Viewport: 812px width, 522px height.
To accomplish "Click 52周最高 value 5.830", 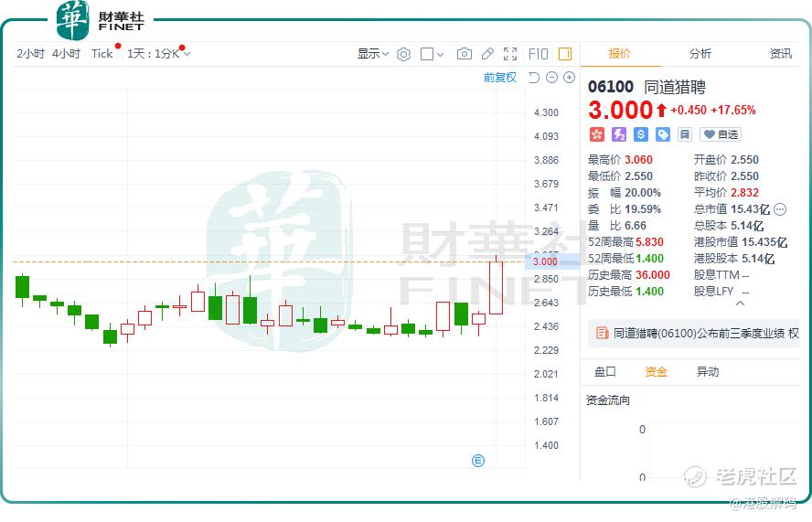I will (649, 242).
